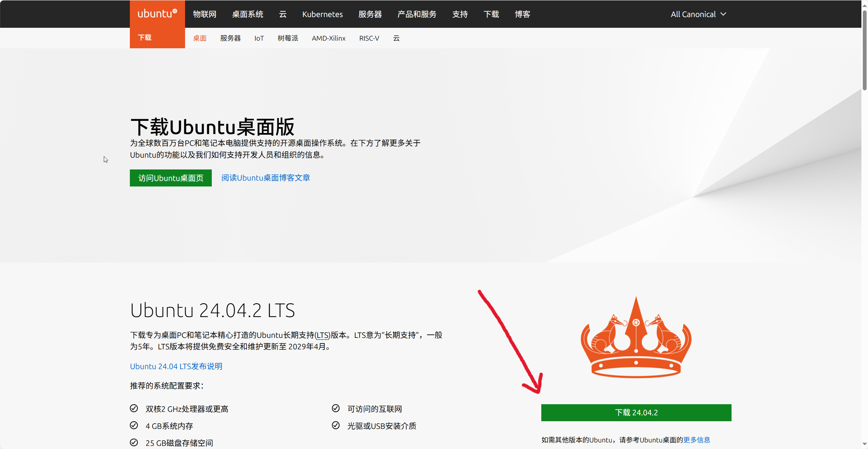Click checkmark icon beside 4 GB系统内存
The width and height of the screenshot is (868, 449).
coord(134,425)
